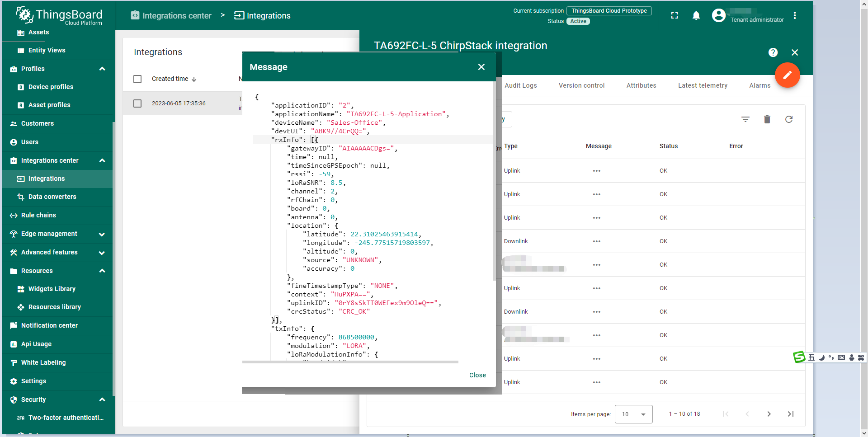The width and height of the screenshot is (868, 437).
Task: Switch to the Alarms tab
Action: click(x=759, y=85)
